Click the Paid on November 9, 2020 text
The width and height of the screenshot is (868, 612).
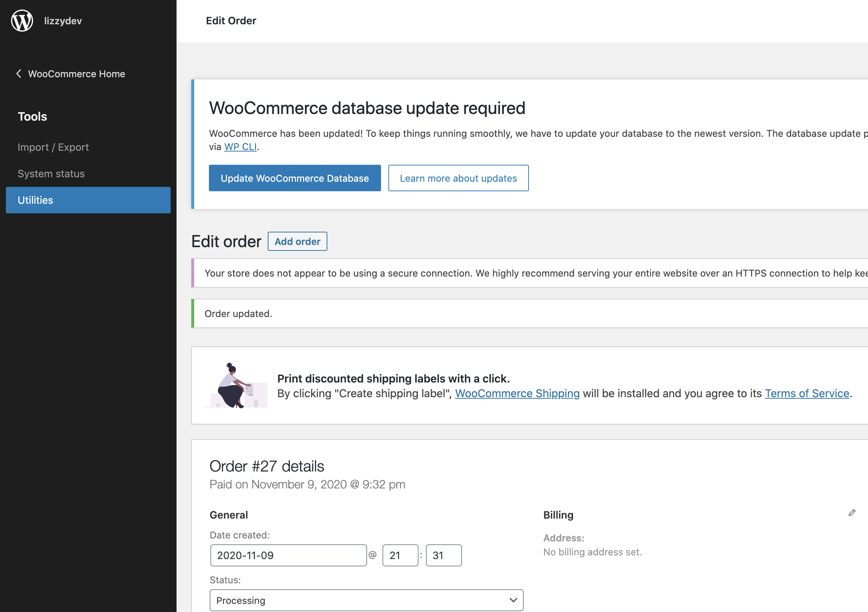[307, 485]
